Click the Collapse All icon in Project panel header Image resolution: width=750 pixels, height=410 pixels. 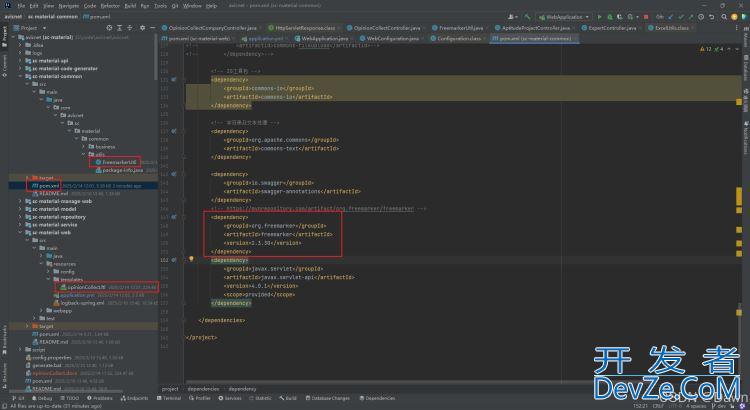click(130, 28)
